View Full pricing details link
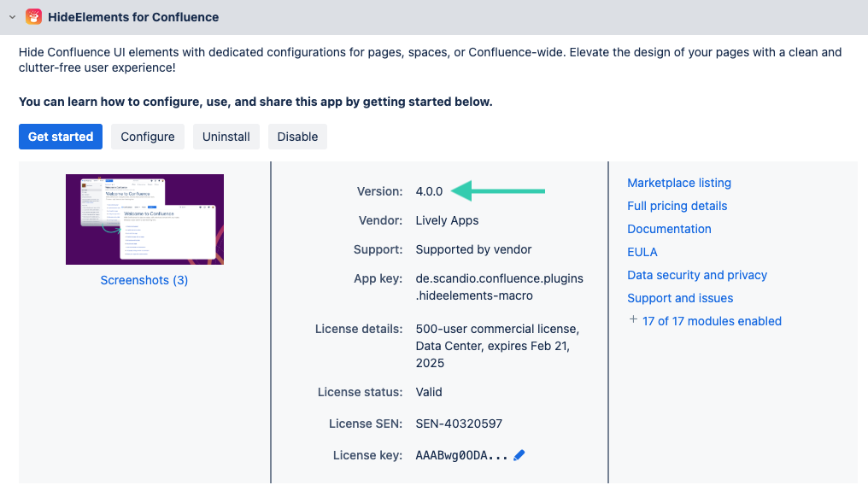868x491 pixels. click(677, 206)
